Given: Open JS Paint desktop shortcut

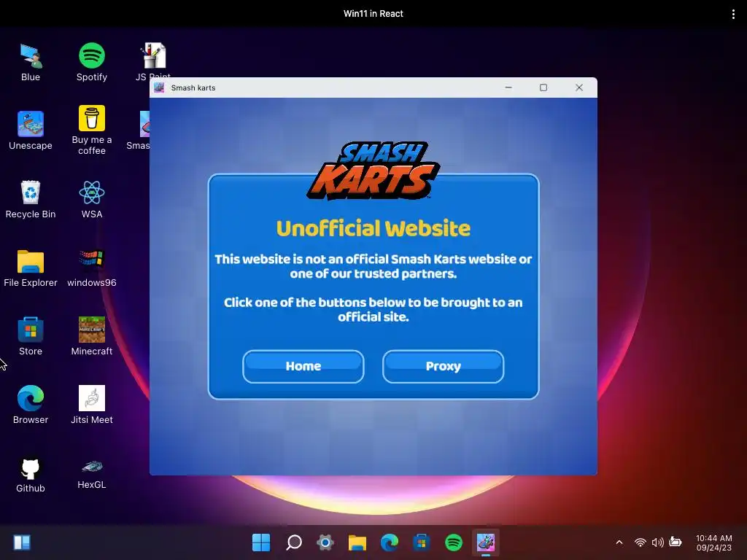Looking at the screenshot, I should coord(153,61).
